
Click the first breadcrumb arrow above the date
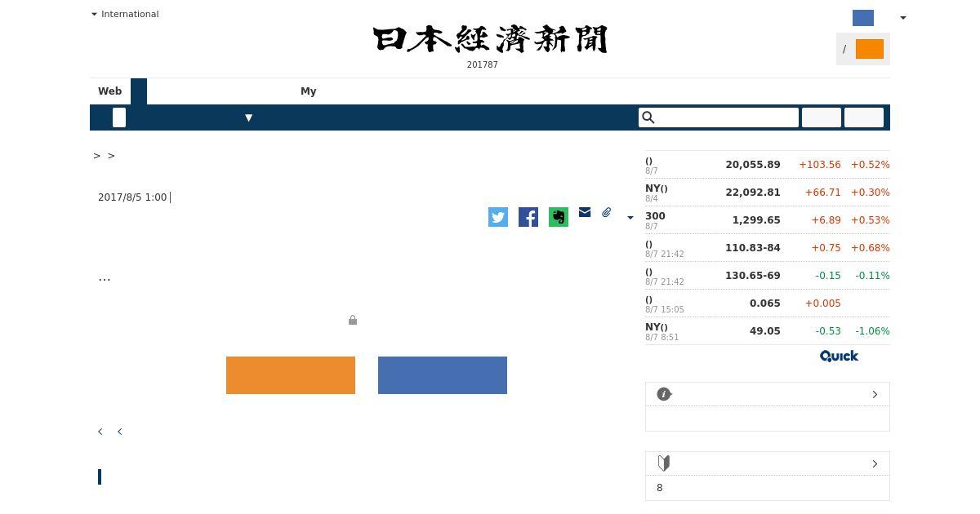click(x=97, y=156)
